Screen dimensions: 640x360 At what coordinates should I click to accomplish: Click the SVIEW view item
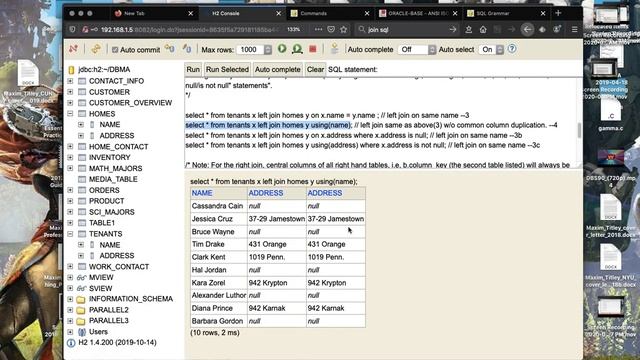pos(100,288)
